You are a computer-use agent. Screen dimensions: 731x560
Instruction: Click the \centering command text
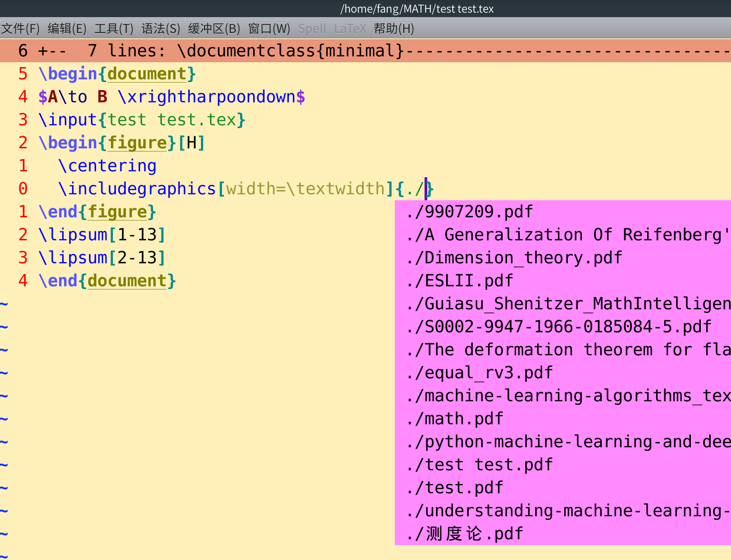coord(107,165)
